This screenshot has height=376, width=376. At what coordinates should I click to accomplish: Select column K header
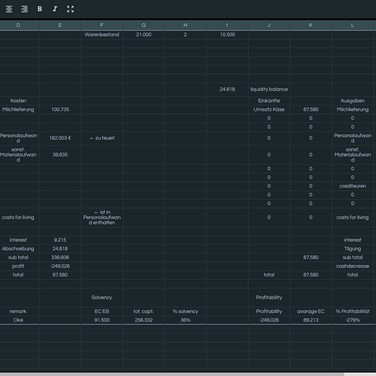click(x=311, y=25)
